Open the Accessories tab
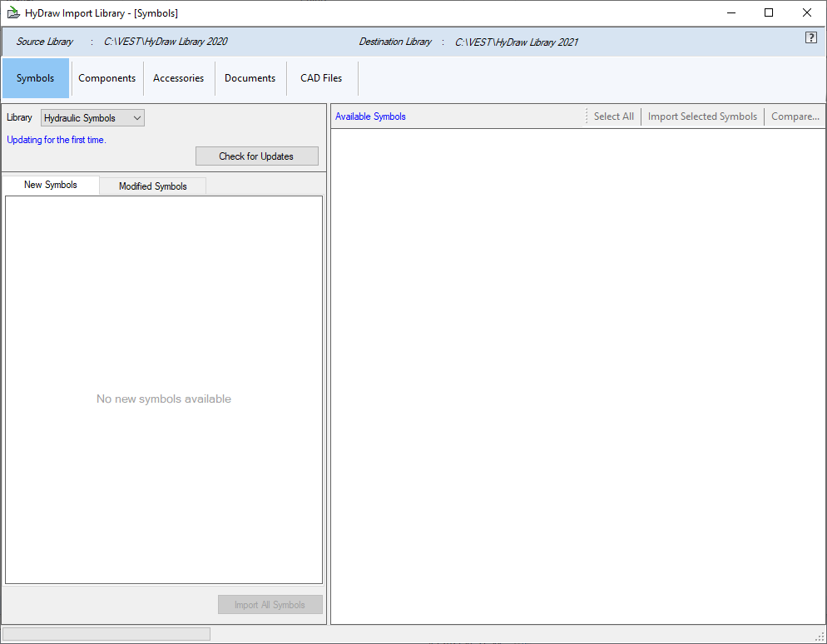The height and width of the screenshot is (644, 827). [178, 78]
